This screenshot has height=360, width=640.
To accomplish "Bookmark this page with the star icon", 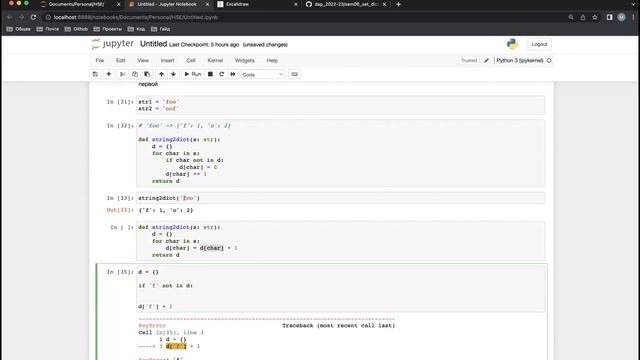I will tap(595, 17).
